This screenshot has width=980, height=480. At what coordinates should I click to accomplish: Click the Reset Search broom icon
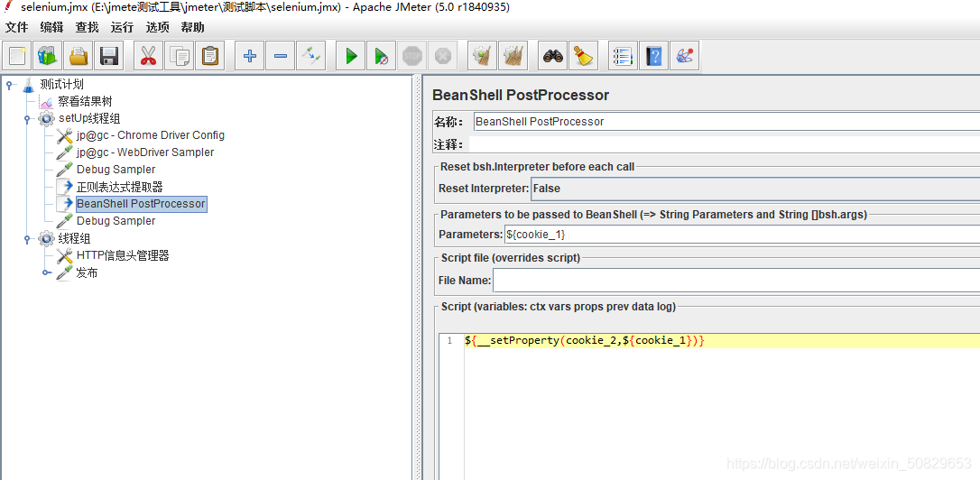584,57
